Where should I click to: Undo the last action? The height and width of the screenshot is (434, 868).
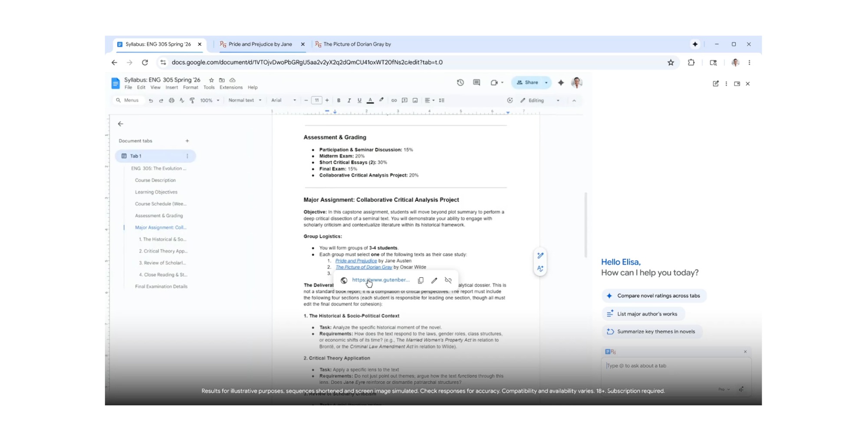point(151,100)
